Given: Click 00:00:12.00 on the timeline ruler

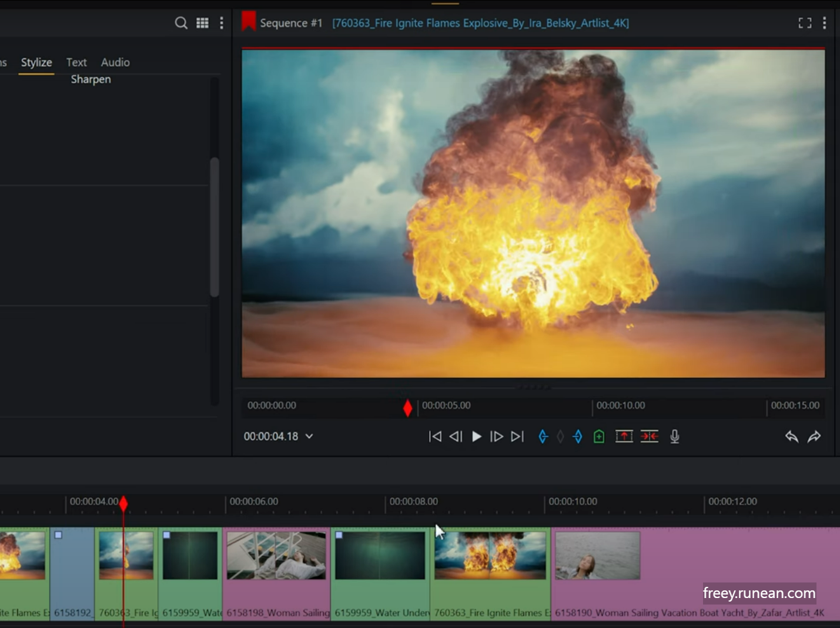Looking at the screenshot, I should (732, 502).
